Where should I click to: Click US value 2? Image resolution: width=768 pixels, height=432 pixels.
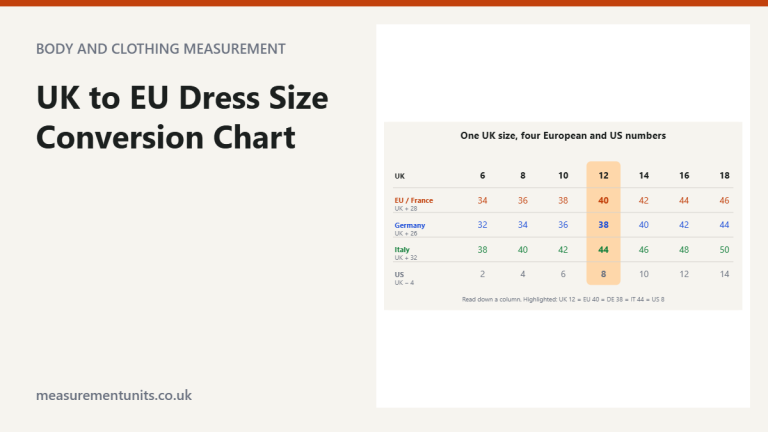coord(482,274)
